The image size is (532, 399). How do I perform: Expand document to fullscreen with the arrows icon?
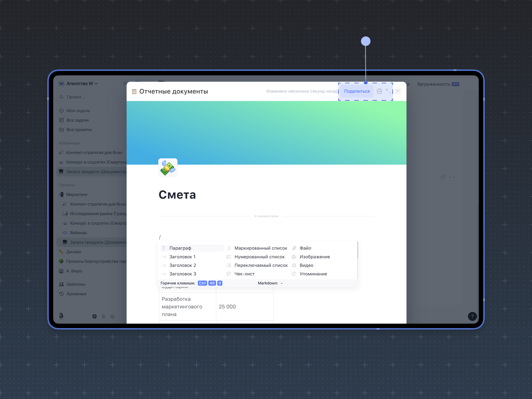point(388,91)
